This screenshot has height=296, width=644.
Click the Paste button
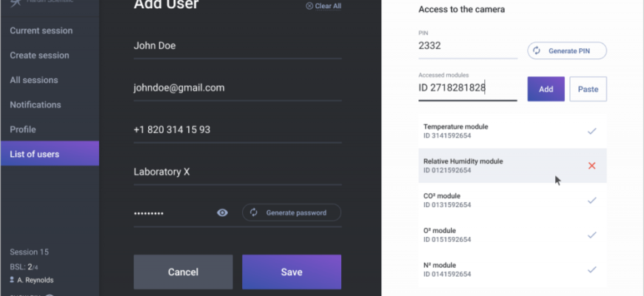point(588,89)
